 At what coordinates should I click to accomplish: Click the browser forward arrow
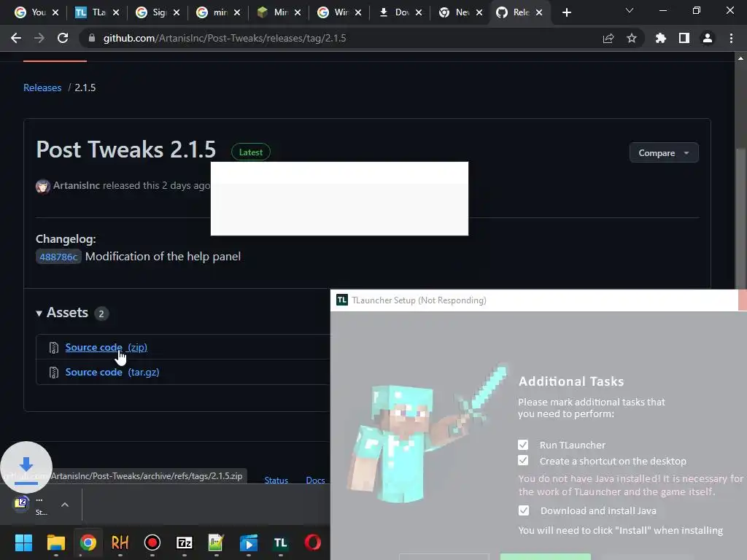point(39,38)
